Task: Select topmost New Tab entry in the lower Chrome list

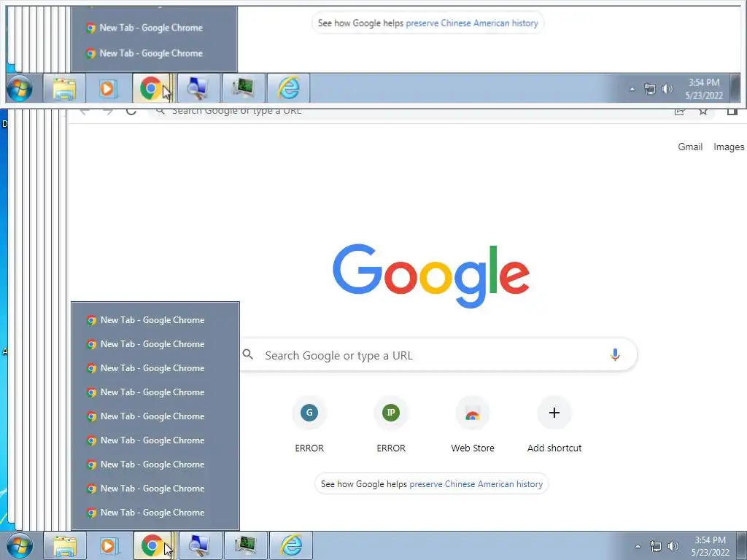Action: point(155,320)
